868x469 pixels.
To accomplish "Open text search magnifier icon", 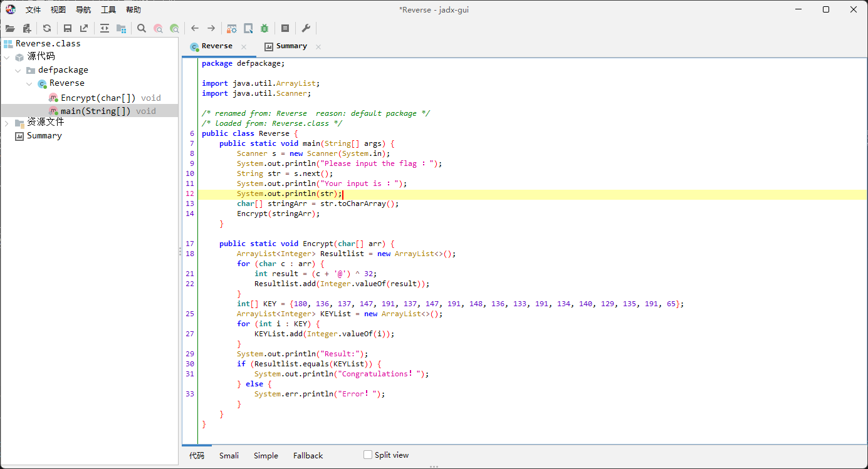I will [142, 28].
